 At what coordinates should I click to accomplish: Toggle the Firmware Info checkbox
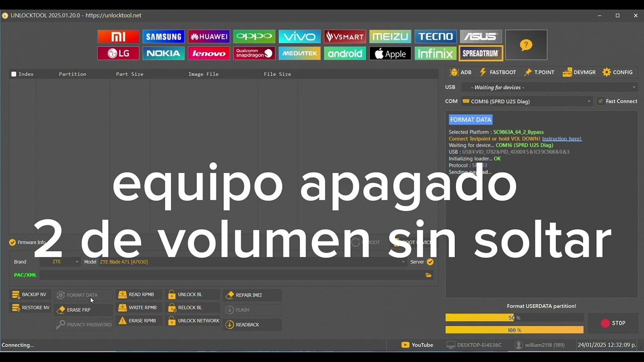13,242
